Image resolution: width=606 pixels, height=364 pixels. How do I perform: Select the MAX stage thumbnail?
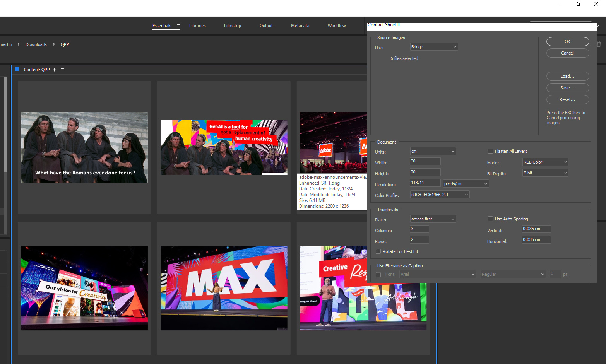[x=224, y=288]
